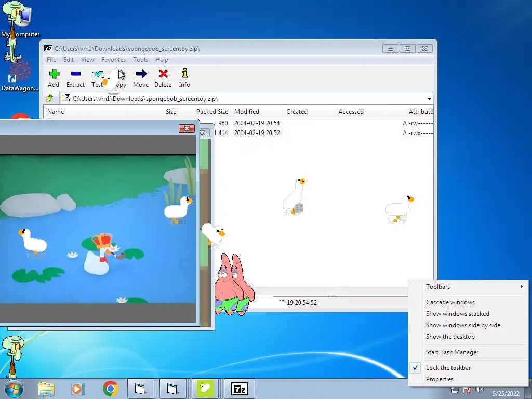
Task: Click the Extract toolbar icon
Action: click(x=75, y=78)
